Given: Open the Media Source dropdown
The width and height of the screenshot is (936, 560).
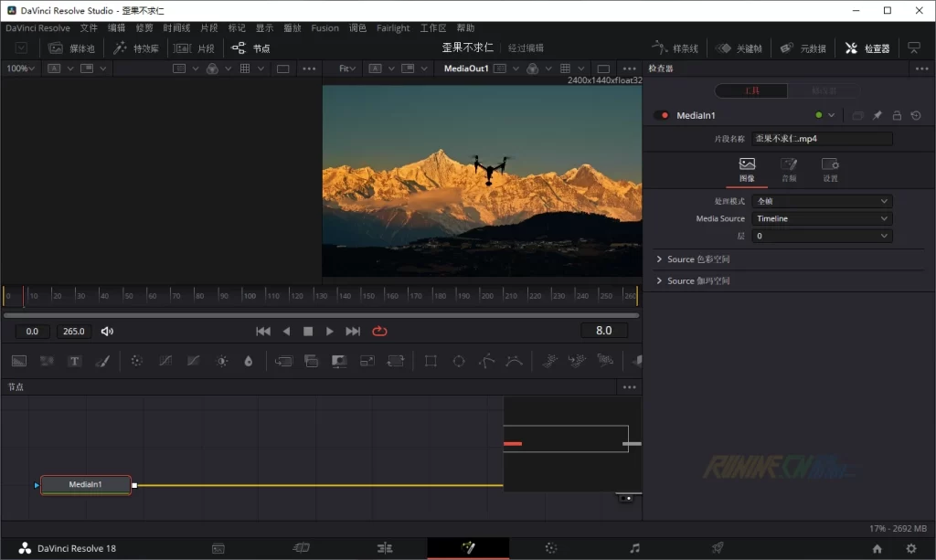Looking at the screenshot, I should pos(822,219).
